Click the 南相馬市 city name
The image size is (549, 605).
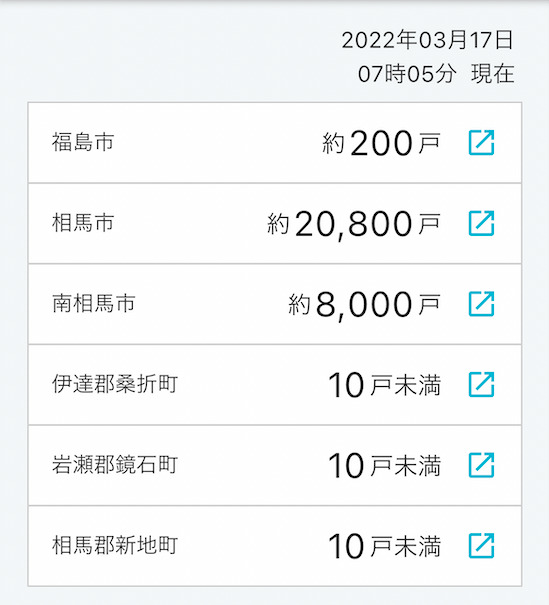point(94,304)
